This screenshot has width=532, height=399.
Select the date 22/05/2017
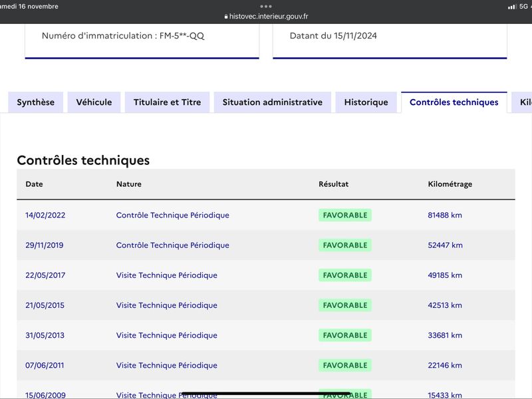click(x=45, y=275)
